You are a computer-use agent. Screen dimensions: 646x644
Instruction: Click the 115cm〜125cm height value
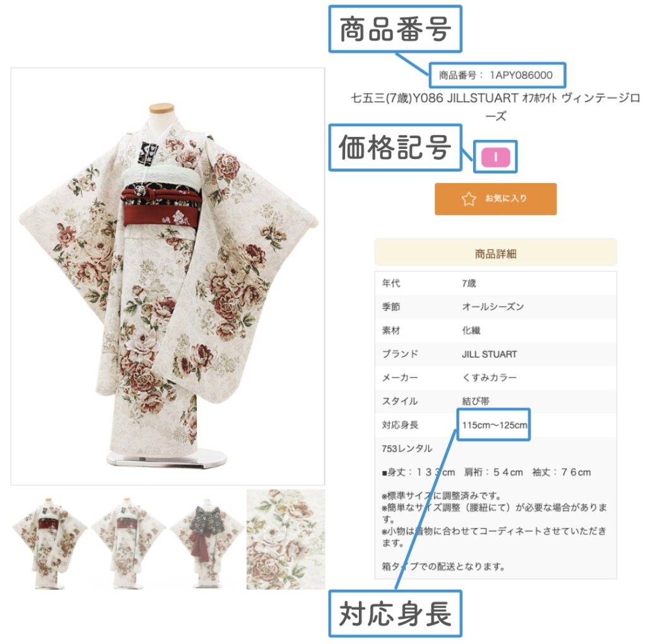(495, 424)
